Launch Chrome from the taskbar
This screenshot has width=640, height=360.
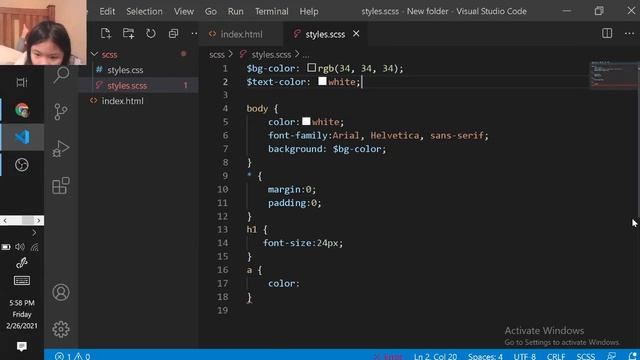(x=22, y=110)
